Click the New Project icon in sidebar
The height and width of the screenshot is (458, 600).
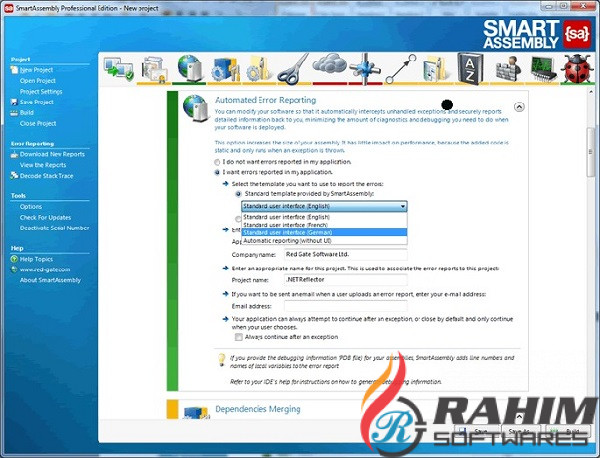point(15,70)
